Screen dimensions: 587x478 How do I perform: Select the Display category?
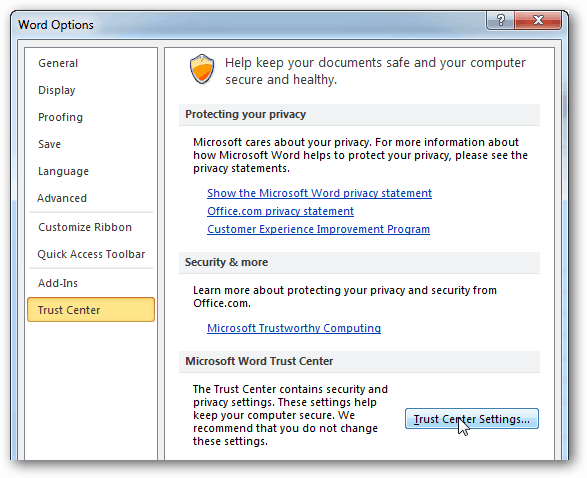tap(57, 90)
